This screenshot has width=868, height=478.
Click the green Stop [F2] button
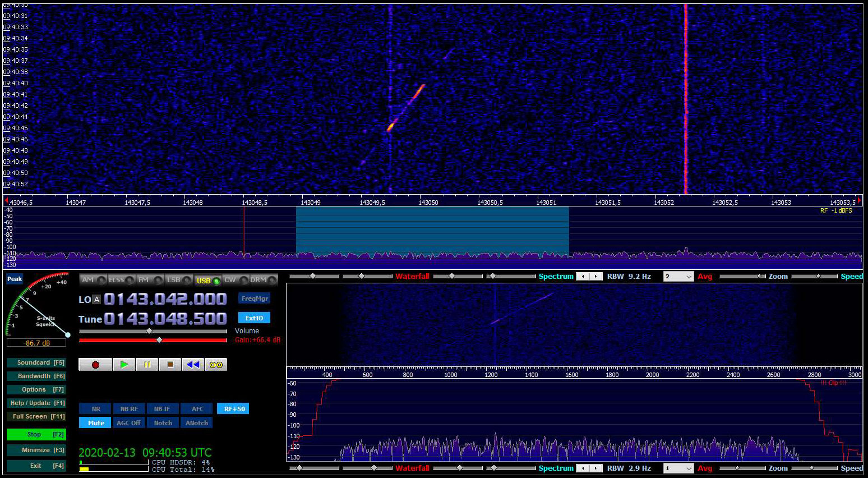(x=36, y=434)
